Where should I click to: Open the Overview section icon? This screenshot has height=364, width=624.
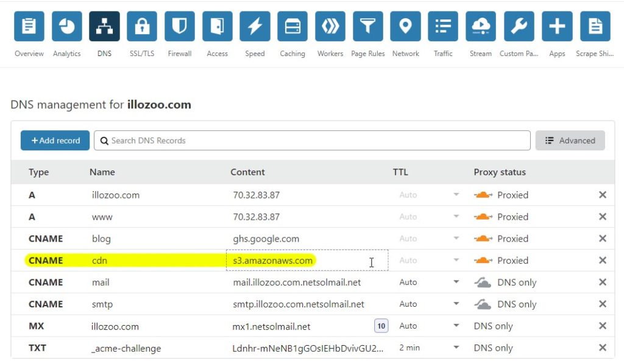pyautogui.click(x=29, y=26)
